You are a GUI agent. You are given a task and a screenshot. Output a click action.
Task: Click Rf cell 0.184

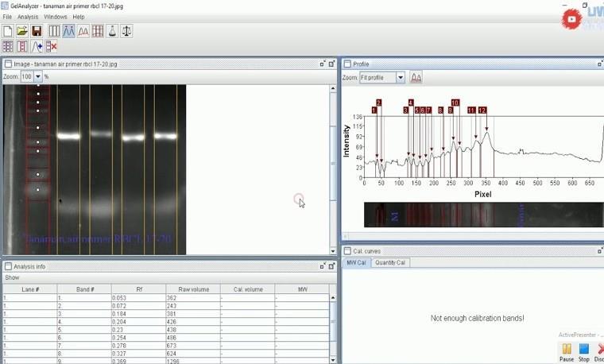pyautogui.click(x=139, y=314)
